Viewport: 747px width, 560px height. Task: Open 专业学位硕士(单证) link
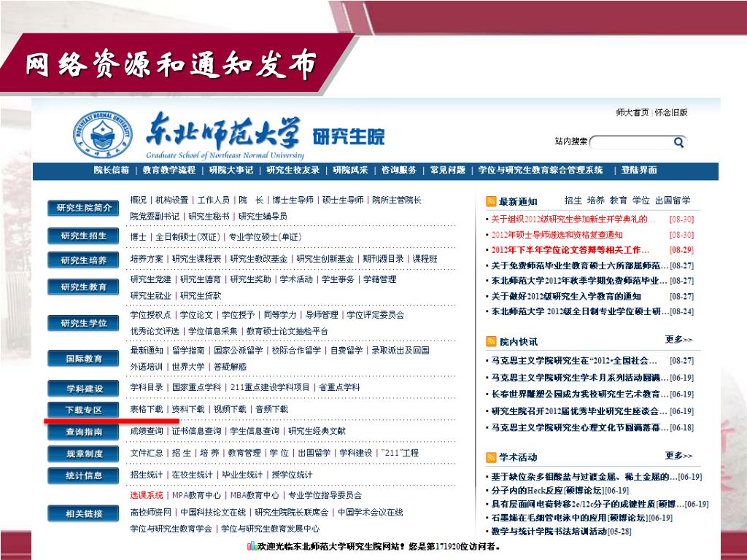pos(265,237)
